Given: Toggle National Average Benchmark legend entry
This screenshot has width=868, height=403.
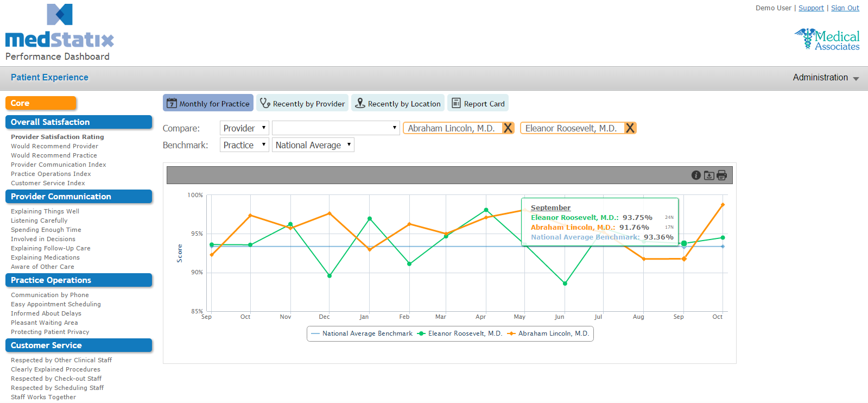Looking at the screenshot, I should click(362, 333).
